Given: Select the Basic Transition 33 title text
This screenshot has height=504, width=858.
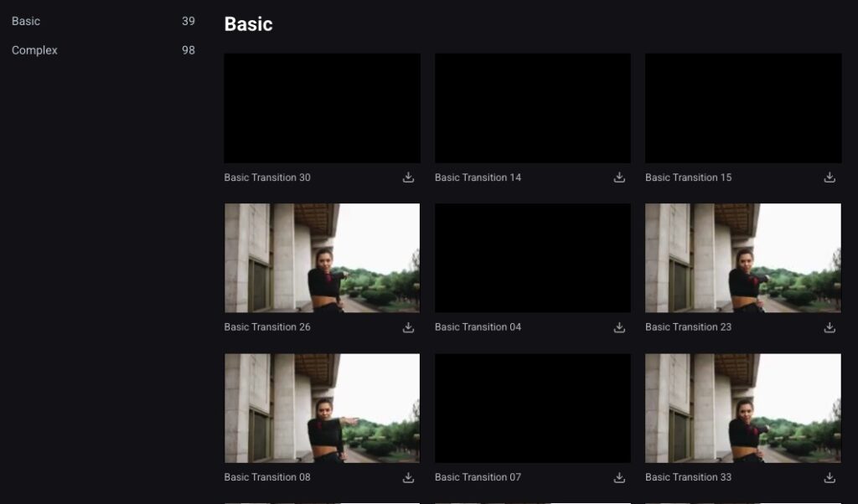Looking at the screenshot, I should tap(688, 477).
